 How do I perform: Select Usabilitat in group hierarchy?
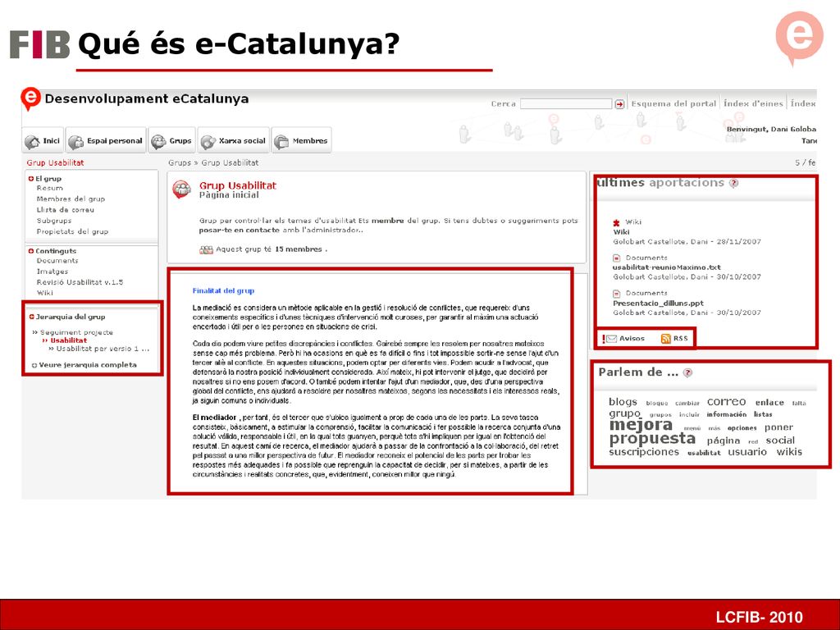tap(69, 340)
